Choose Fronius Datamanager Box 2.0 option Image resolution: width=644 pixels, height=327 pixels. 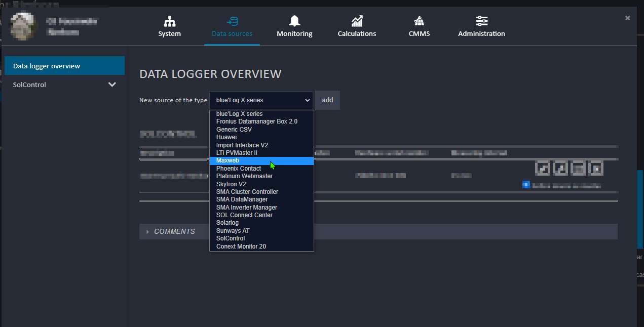point(261,121)
